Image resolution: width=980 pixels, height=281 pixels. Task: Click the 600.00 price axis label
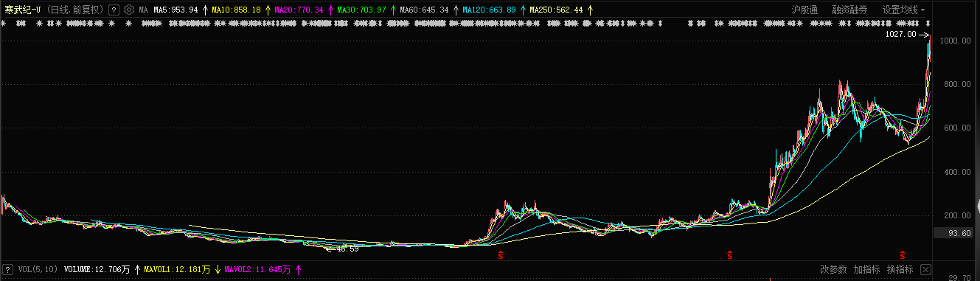tap(958, 128)
